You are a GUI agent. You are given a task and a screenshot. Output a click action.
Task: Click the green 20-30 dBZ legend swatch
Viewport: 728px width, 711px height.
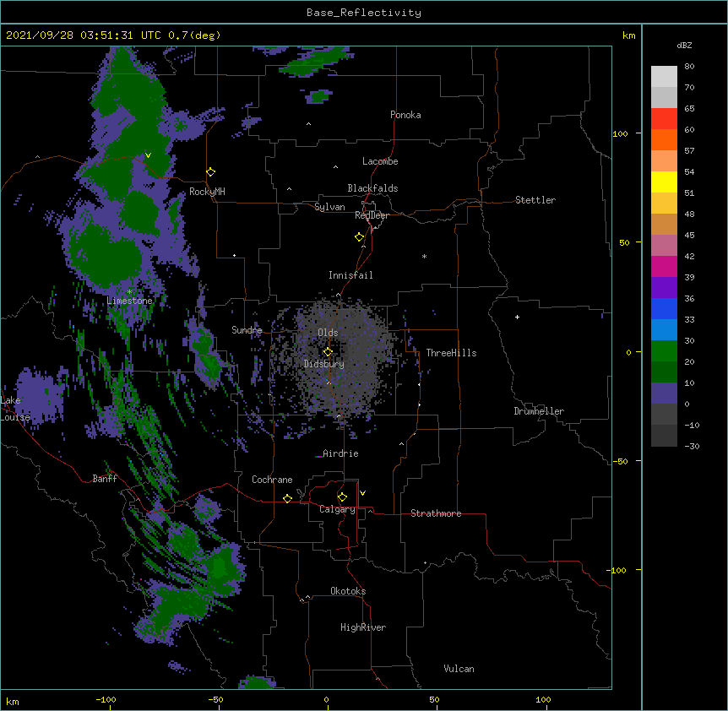coord(664,351)
